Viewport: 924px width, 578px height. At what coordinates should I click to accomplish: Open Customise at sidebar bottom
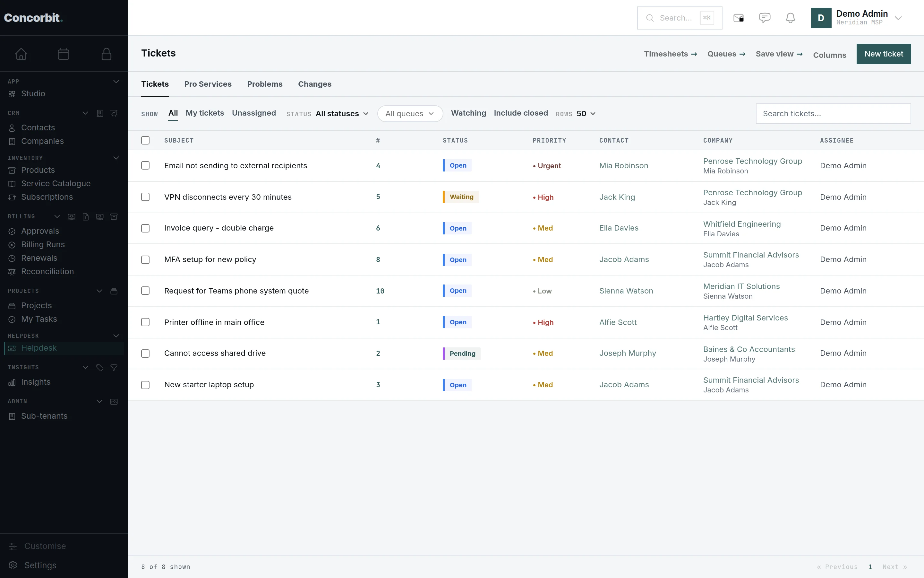[38, 546]
